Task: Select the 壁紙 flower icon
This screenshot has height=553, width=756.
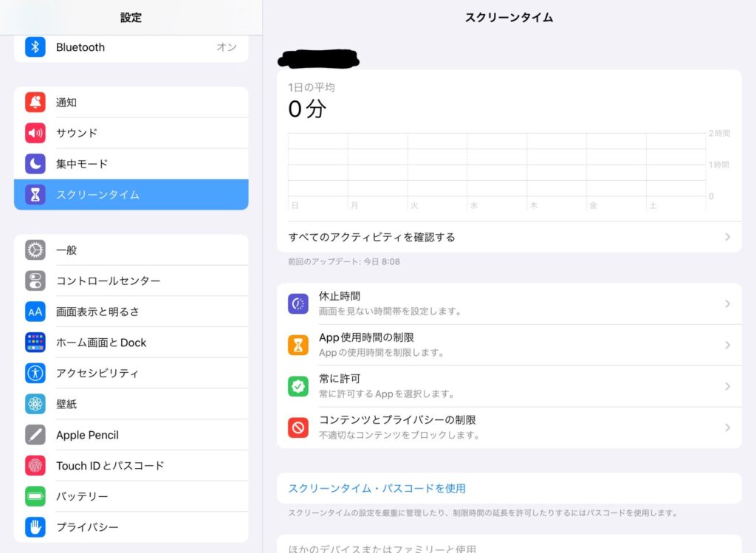Action: pyautogui.click(x=35, y=405)
